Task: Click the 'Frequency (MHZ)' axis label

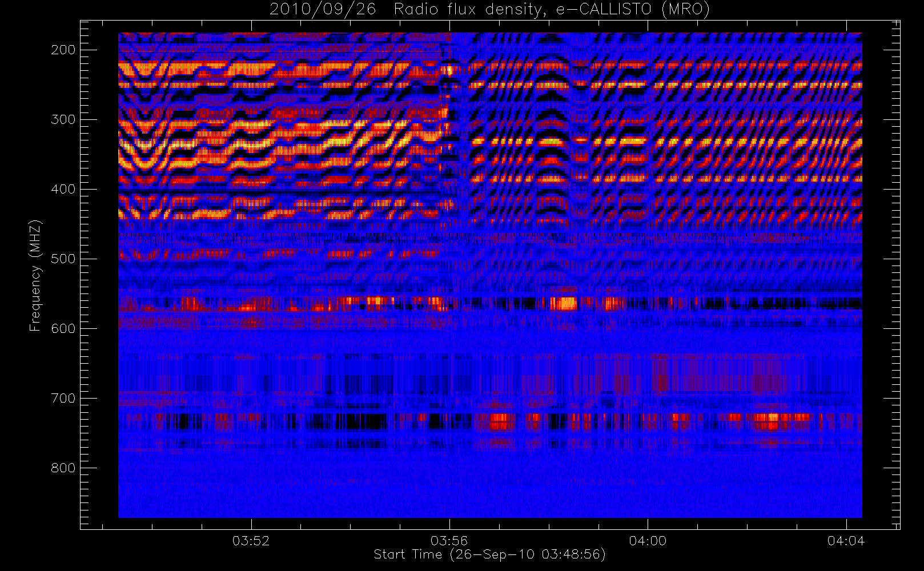Action: (35, 275)
